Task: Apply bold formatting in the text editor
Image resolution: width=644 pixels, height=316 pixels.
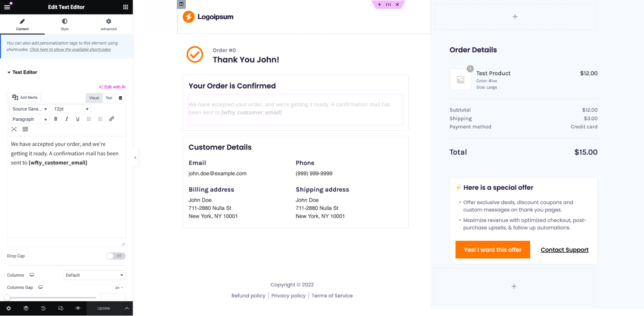Action: (x=56, y=119)
